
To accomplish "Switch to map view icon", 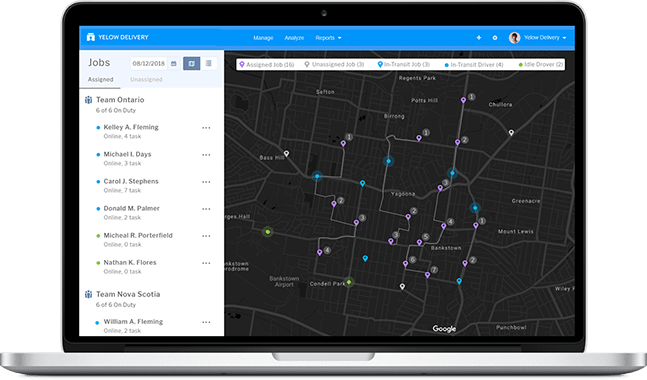I will pyautogui.click(x=191, y=64).
